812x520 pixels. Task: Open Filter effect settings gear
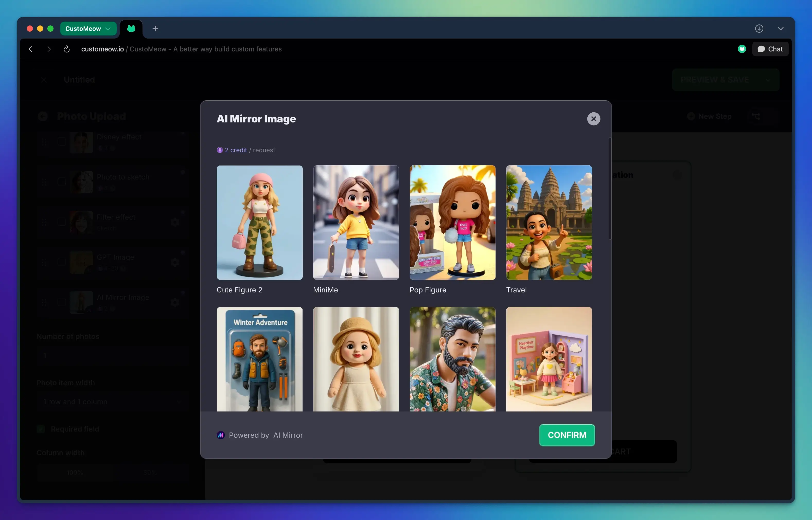pos(175,222)
